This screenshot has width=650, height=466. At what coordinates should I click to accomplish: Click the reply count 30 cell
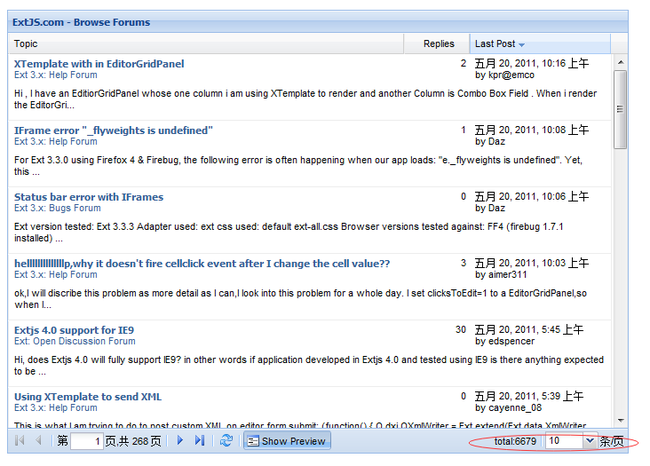(461, 330)
